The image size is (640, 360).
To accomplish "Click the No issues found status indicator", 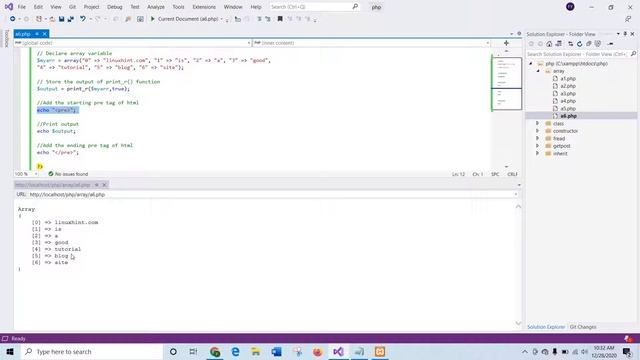I will coord(68,174).
